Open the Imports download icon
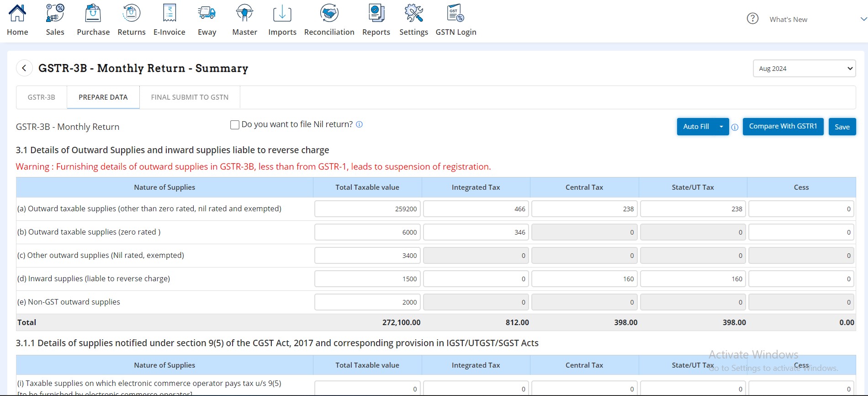Viewport: 868px width, 396px height. click(x=282, y=13)
